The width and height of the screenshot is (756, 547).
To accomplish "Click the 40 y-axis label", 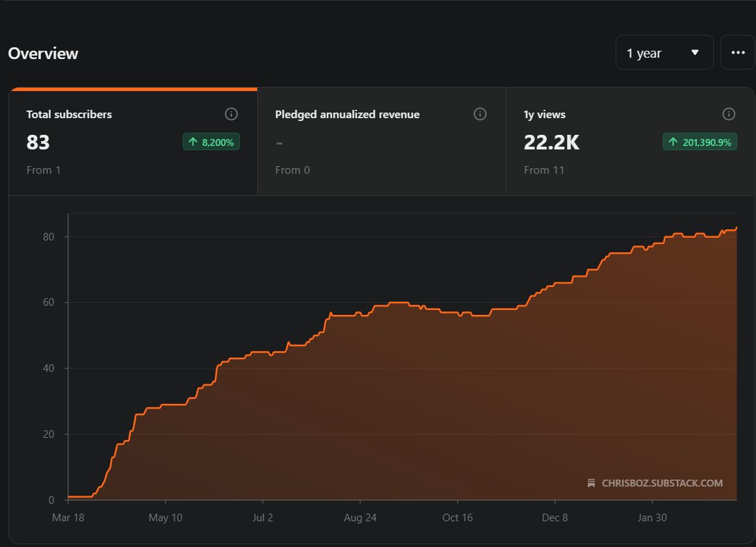I will coord(49,368).
